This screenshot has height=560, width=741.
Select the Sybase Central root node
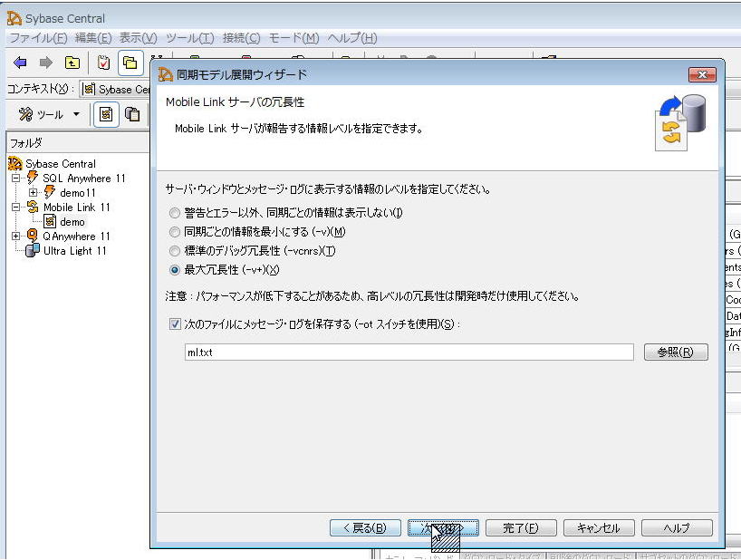click(x=60, y=164)
